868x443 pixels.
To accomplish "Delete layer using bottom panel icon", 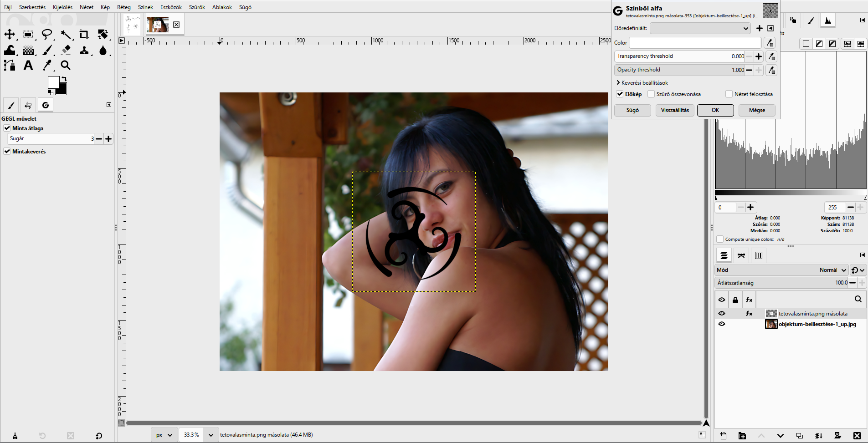I will pos(857,436).
